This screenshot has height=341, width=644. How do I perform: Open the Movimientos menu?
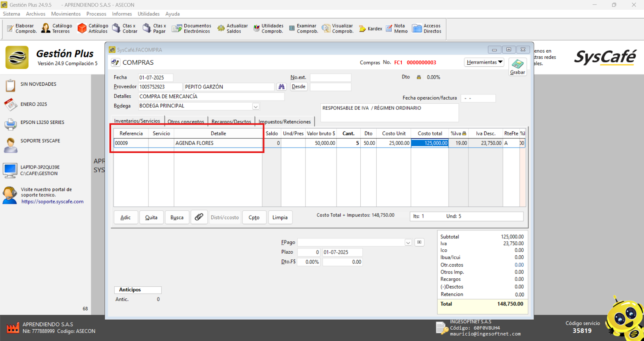coord(66,14)
